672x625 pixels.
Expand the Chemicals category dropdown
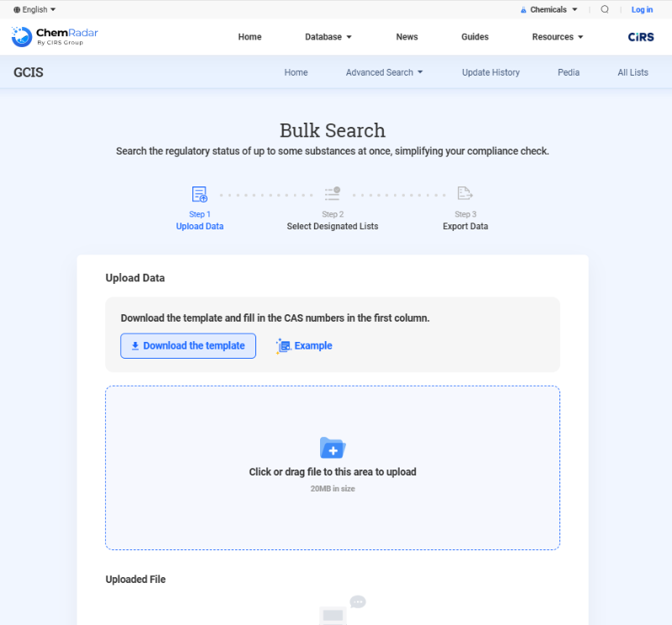tap(549, 9)
